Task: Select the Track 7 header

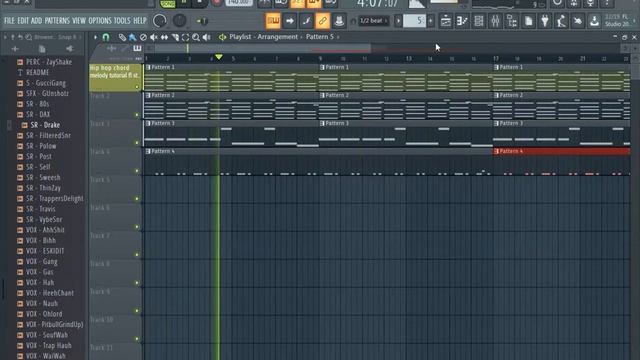Action: [116, 246]
